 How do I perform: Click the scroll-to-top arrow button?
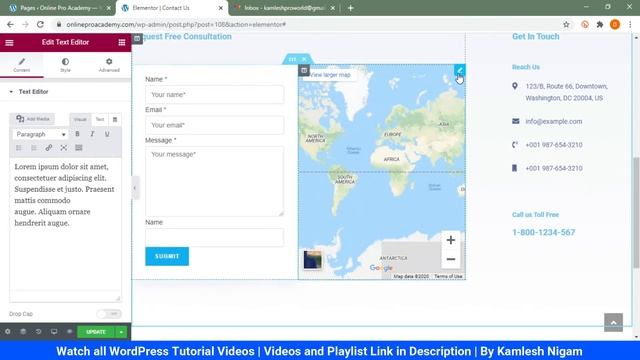click(x=613, y=322)
